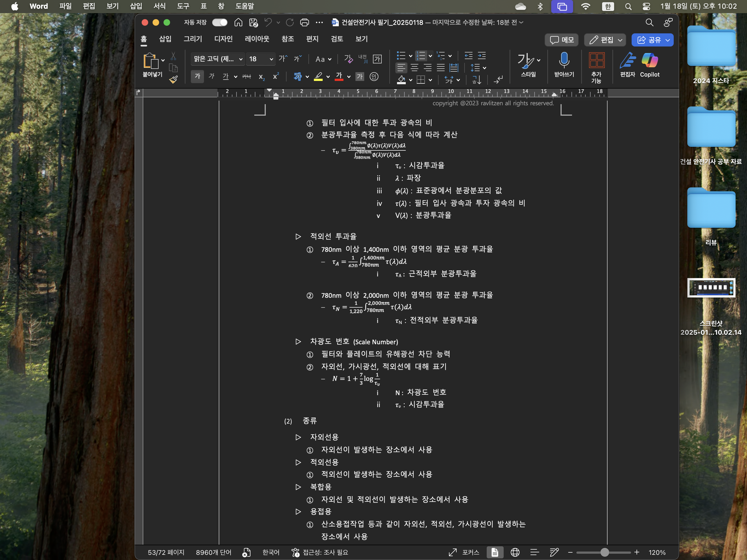Click the print icon in title bar
Viewport: 747px width, 560px height.
tap(304, 23)
